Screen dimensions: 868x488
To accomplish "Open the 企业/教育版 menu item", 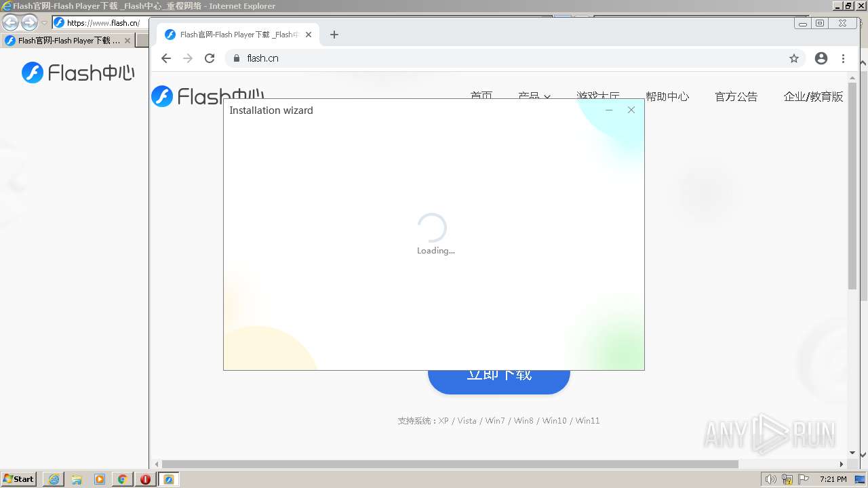I will [813, 96].
